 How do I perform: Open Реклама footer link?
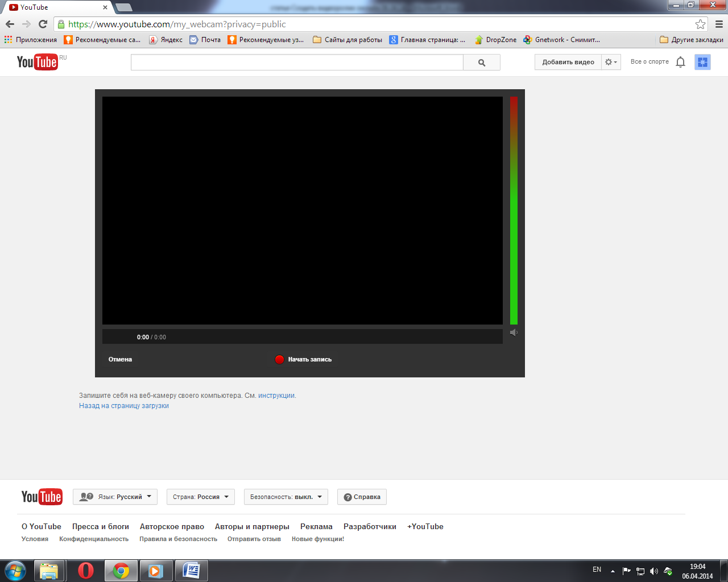pos(316,527)
